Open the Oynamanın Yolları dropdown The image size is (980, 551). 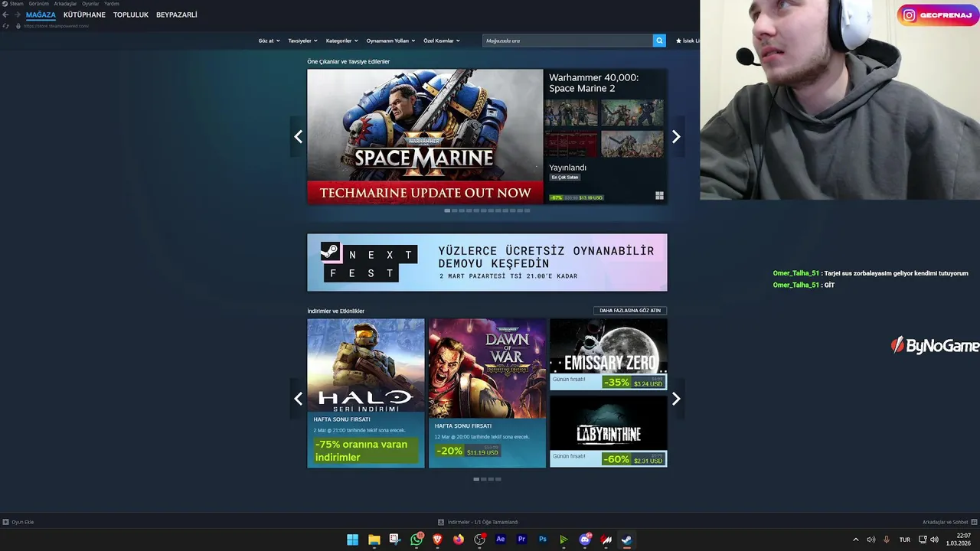390,41
